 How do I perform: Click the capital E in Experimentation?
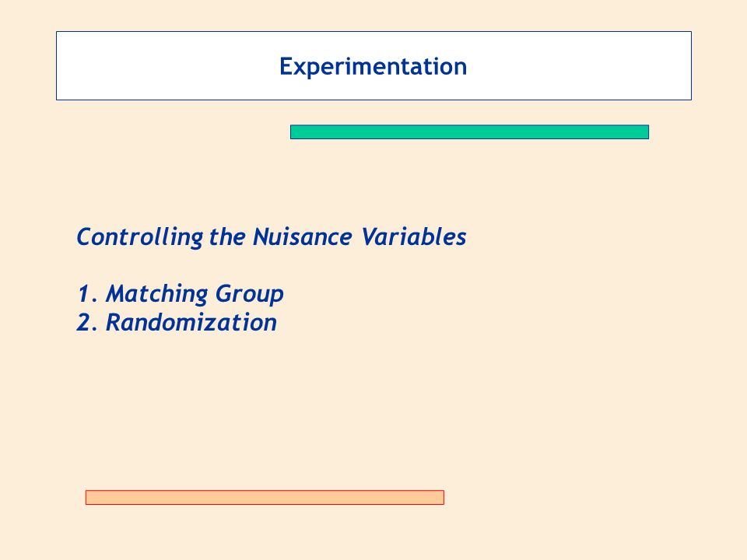click(286, 66)
